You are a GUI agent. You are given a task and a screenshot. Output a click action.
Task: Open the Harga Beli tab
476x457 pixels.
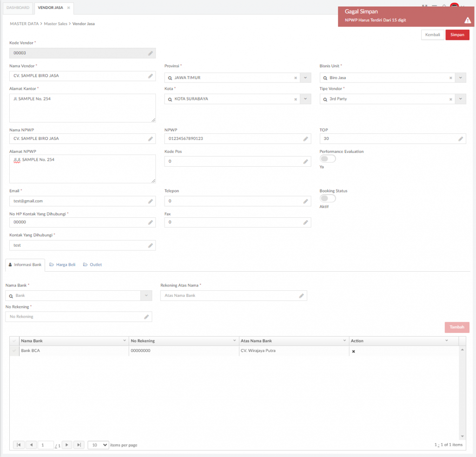click(x=63, y=265)
